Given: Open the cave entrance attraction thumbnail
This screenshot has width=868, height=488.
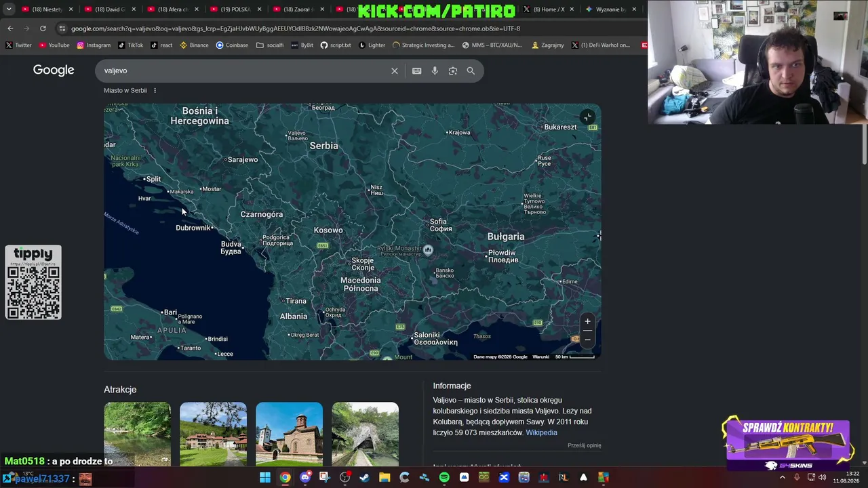Looking at the screenshot, I should [x=365, y=434].
